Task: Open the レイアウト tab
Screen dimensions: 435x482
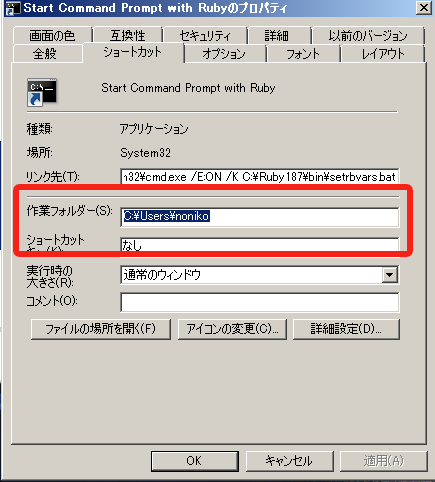Action: 383,53
